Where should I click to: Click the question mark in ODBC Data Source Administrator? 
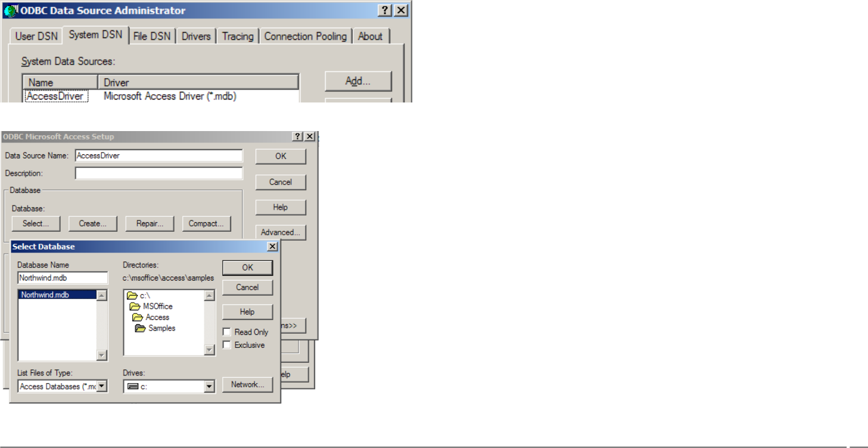point(386,11)
